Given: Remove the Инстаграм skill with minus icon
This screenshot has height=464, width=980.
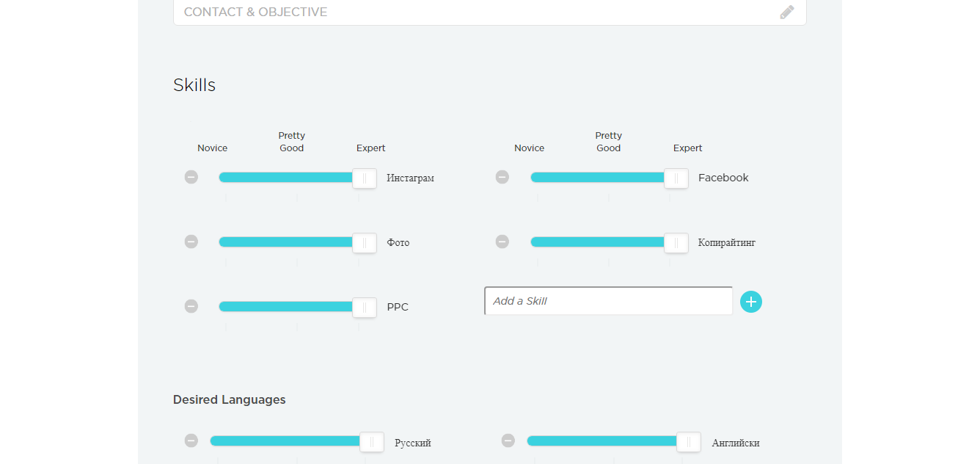Looking at the screenshot, I should tap(191, 177).
